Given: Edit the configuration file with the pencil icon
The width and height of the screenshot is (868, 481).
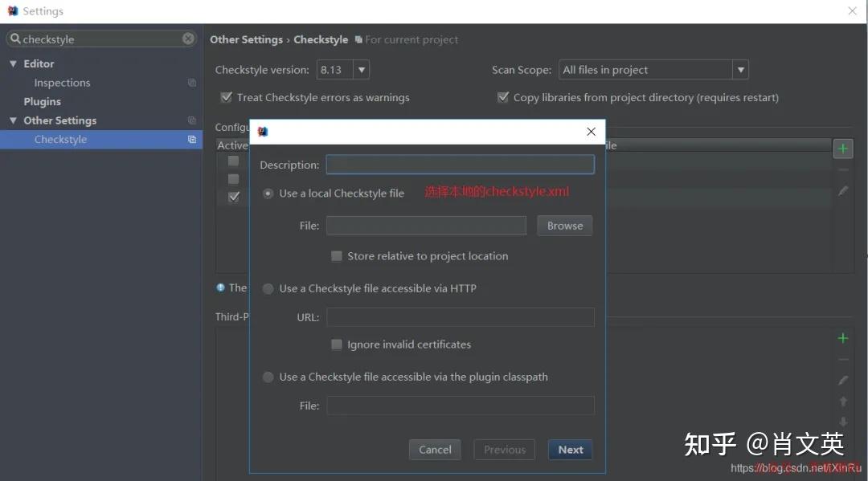Looking at the screenshot, I should [x=842, y=191].
